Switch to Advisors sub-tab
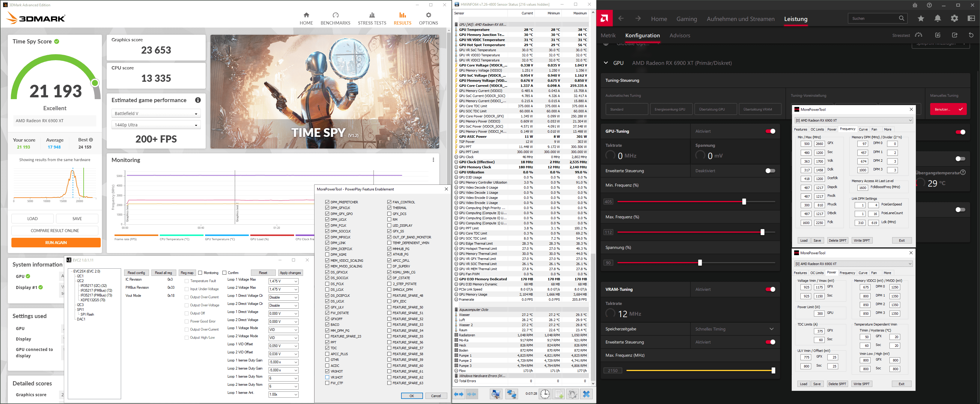980x404 pixels. click(679, 35)
